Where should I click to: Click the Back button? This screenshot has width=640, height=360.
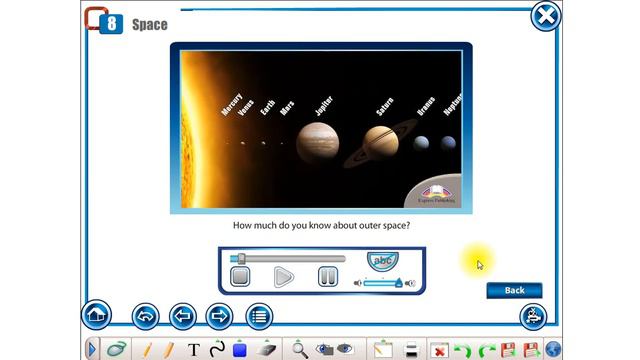514,290
